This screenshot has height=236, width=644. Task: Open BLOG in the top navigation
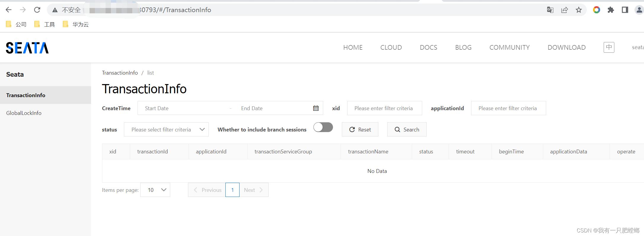pos(463,47)
